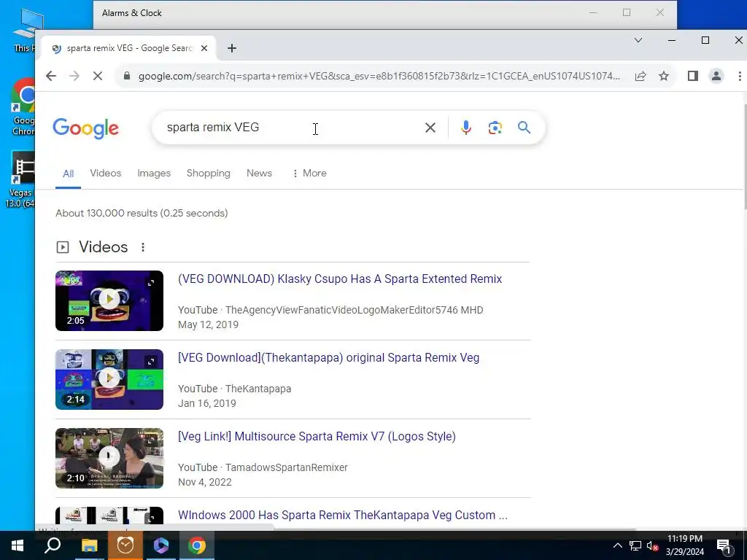Select the 'sparta remix VEG' browser tab
The image size is (747, 560).
tap(128, 48)
